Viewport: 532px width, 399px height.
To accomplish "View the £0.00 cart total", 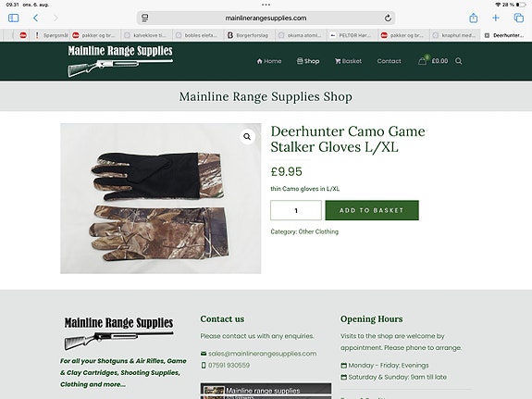I will [439, 61].
